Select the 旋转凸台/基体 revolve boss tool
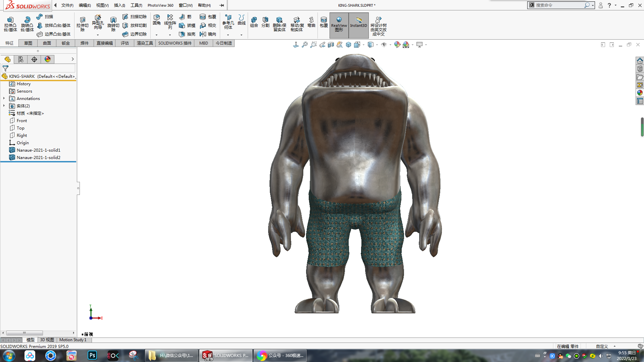The image size is (644, 362). [27, 24]
